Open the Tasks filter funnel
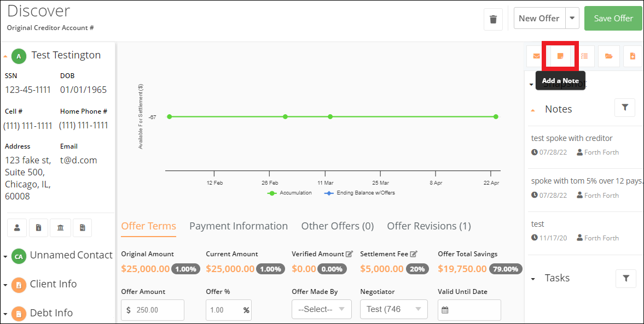This screenshot has width=644, height=324. pyautogui.click(x=626, y=279)
